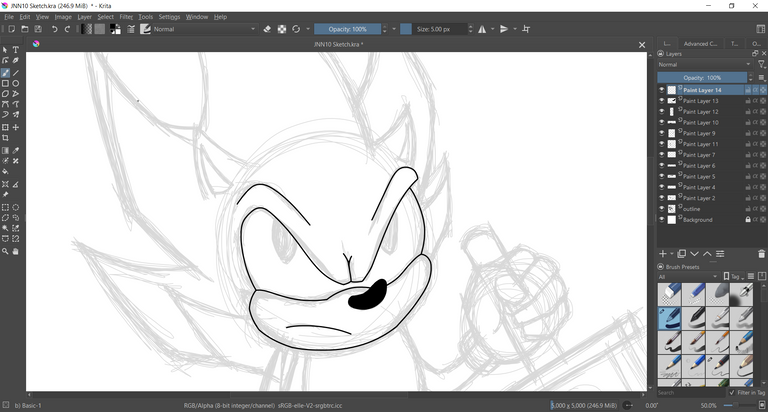
Task: Hide Paint Layer 7 visibility eye
Action: point(662,155)
